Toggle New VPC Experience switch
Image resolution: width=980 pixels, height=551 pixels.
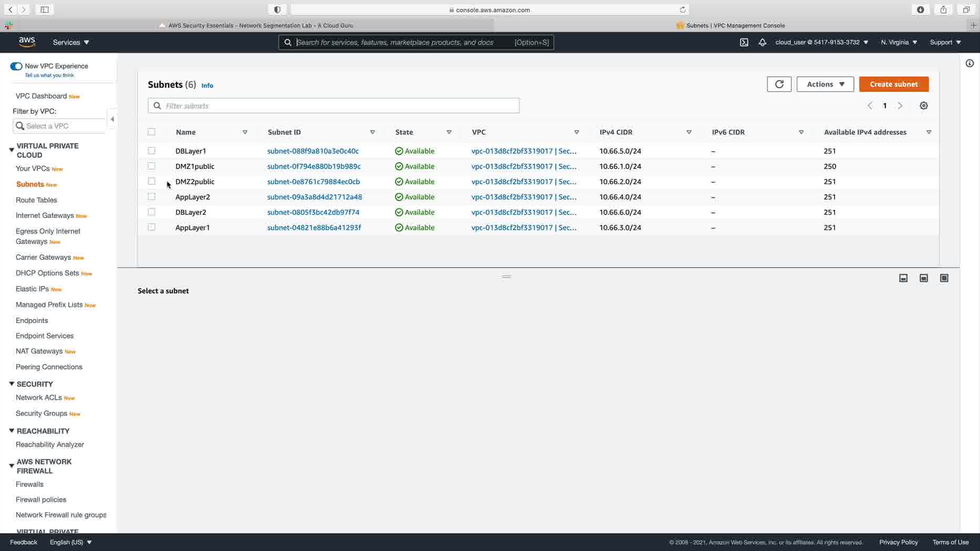pyautogui.click(x=16, y=66)
